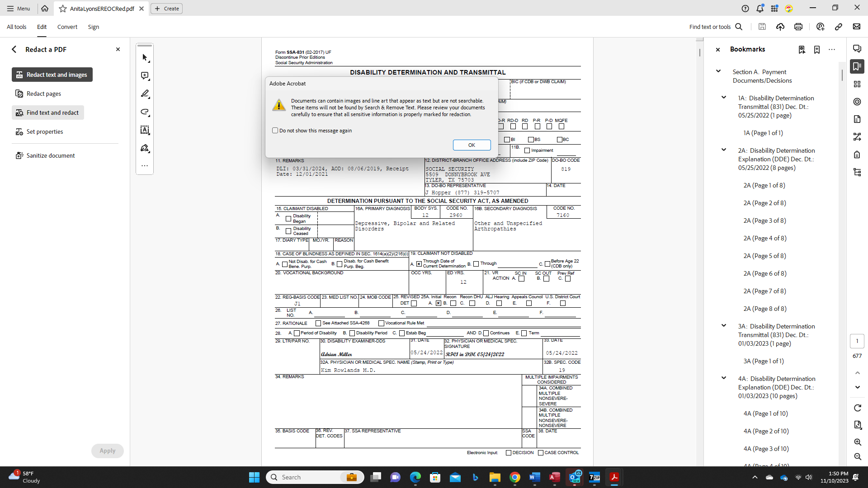This screenshot has width=868, height=488.
Task: Click the 4A Page 2 of 10 bookmark
Action: pos(766,431)
